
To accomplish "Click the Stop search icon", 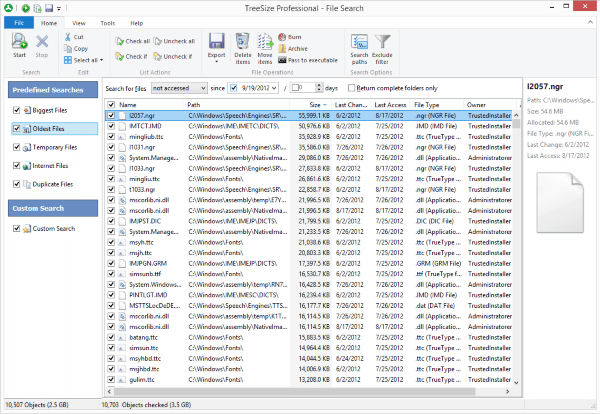I will [x=42, y=41].
